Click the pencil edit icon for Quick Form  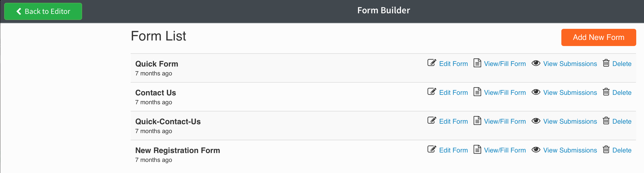432,63
